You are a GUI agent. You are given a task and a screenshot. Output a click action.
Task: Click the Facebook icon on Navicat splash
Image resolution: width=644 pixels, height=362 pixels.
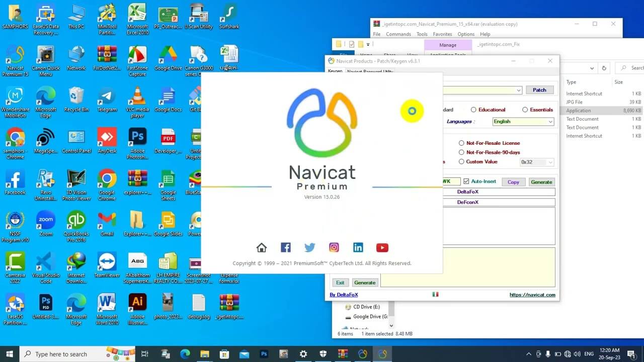click(286, 247)
